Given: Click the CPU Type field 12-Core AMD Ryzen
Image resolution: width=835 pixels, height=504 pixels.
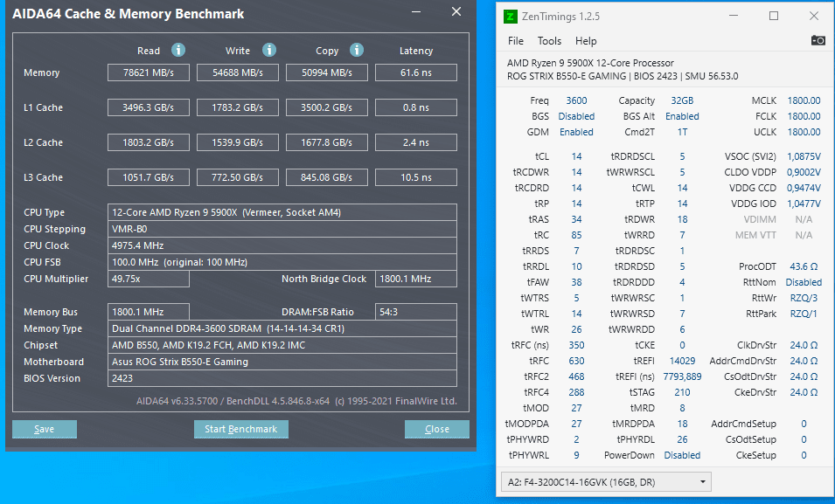Looking at the screenshot, I should pyautogui.click(x=282, y=212).
